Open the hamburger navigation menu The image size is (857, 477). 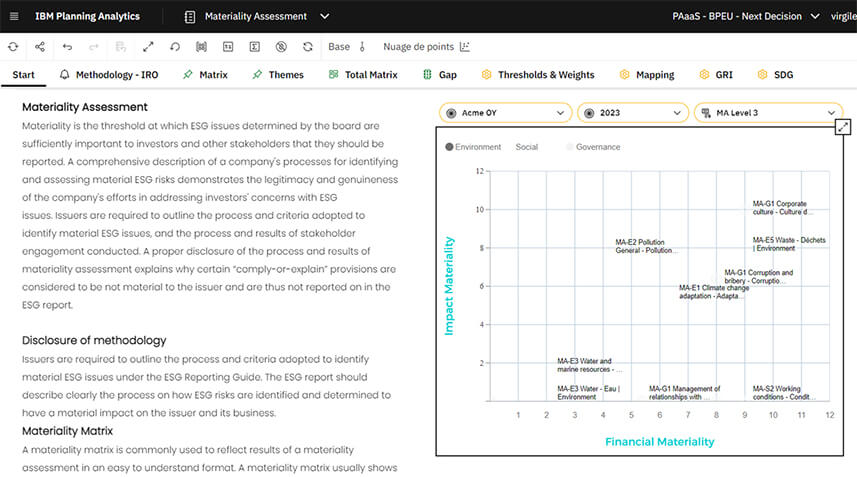point(14,17)
